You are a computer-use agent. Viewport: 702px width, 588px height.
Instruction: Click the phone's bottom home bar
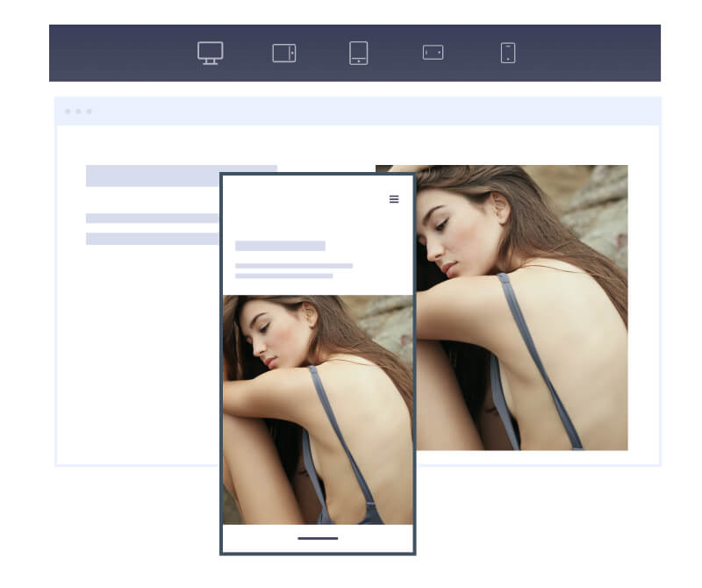[319, 538]
